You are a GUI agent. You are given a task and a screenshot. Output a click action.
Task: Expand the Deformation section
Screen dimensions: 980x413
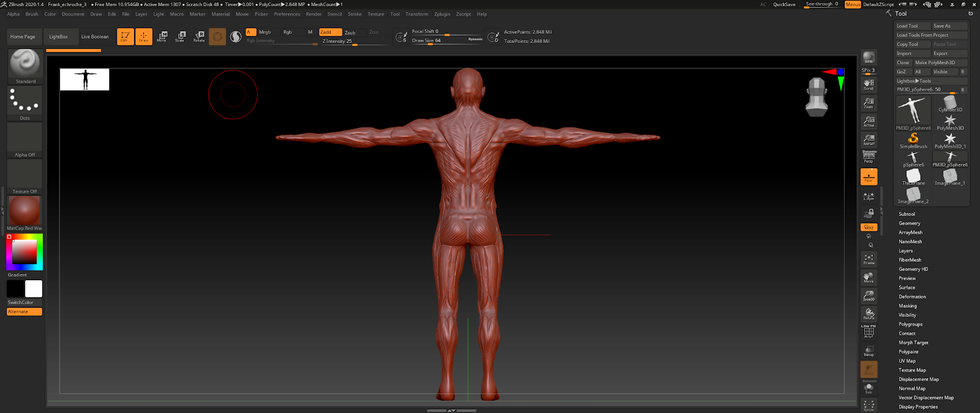pos(912,297)
